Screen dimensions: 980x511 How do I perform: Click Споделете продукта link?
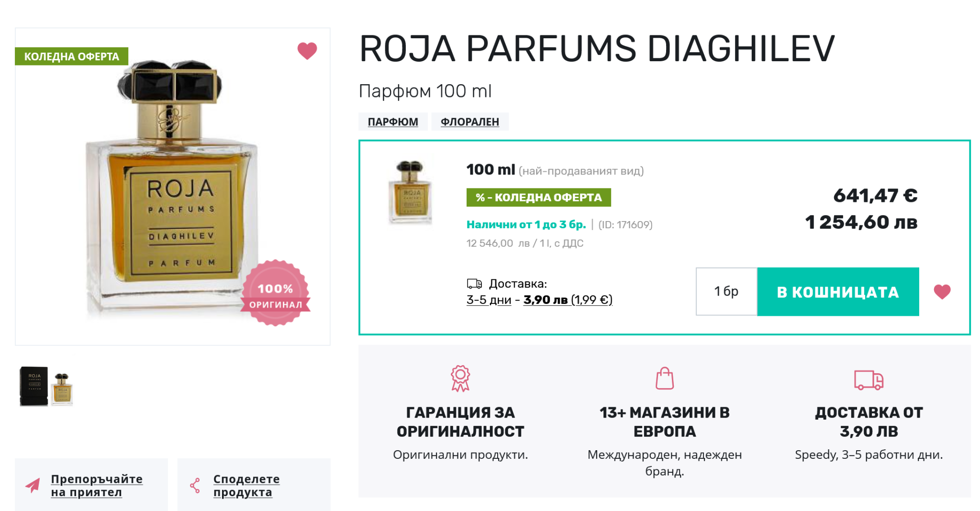click(246, 485)
